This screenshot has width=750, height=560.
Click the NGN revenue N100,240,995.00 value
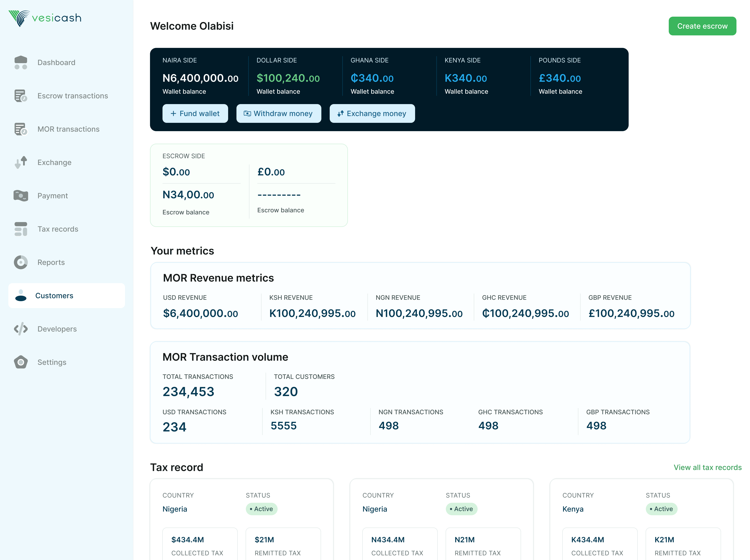pyautogui.click(x=419, y=313)
